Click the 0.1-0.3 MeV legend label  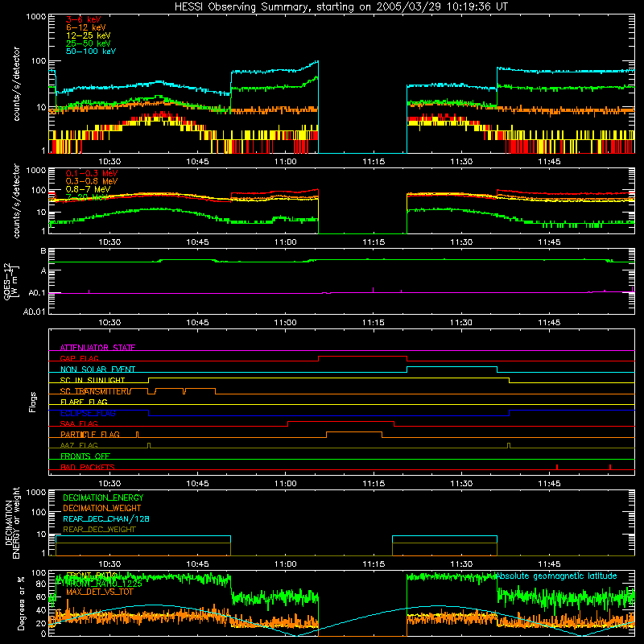pos(92,173)
